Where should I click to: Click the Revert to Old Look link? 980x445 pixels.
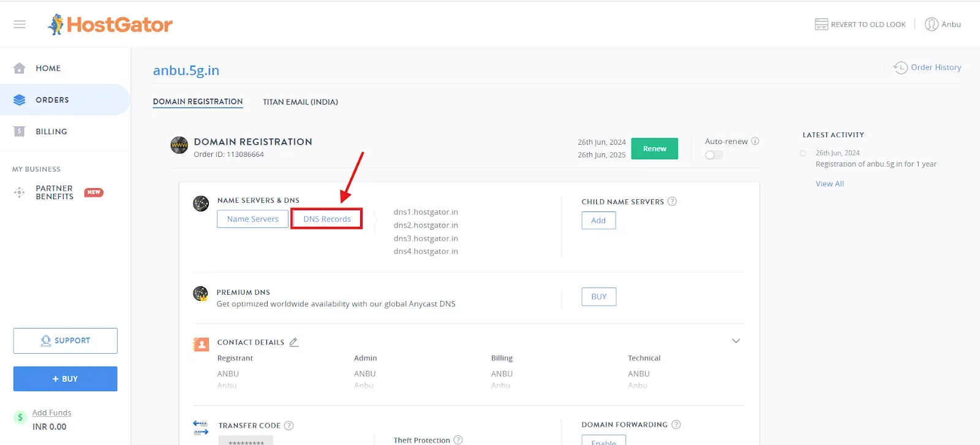[x=869, y=25]
